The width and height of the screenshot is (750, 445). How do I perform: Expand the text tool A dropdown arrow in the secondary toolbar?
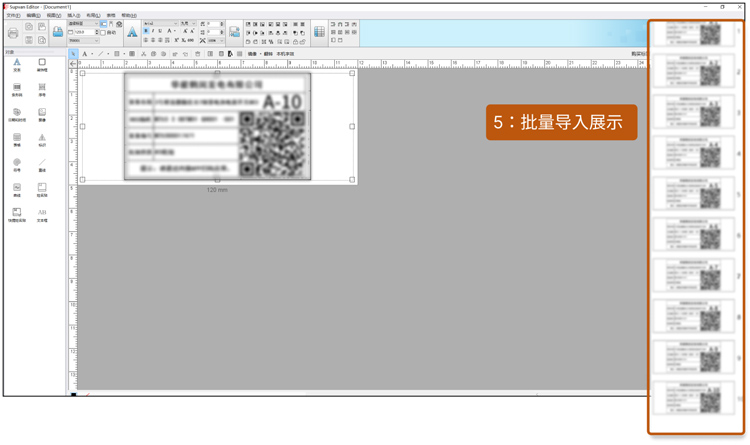pos(92,54)
